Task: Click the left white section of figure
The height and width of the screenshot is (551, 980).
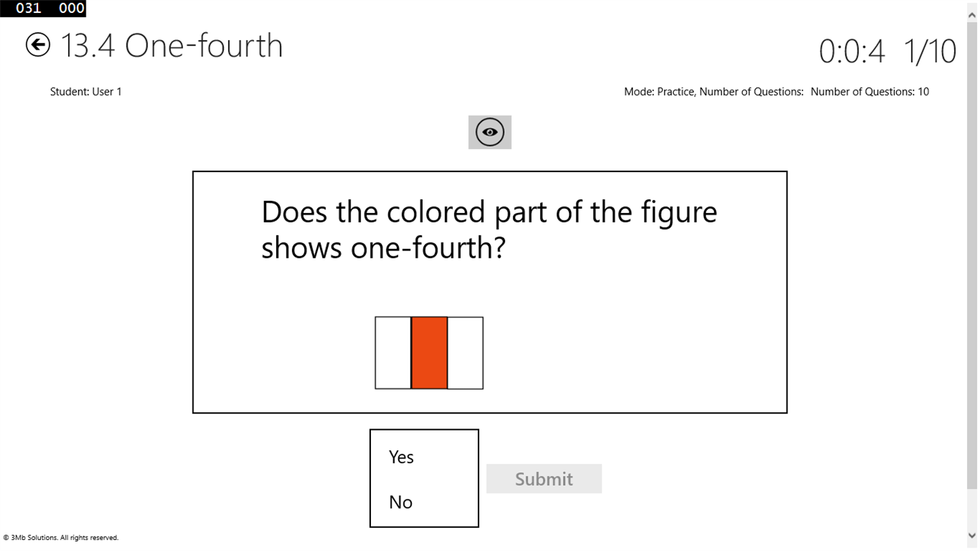Action: pos(393,353)
